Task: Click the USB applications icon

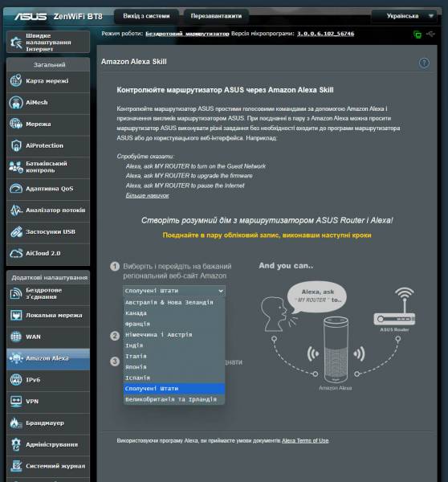Action: pyautogui.click(x=16, y=232)
